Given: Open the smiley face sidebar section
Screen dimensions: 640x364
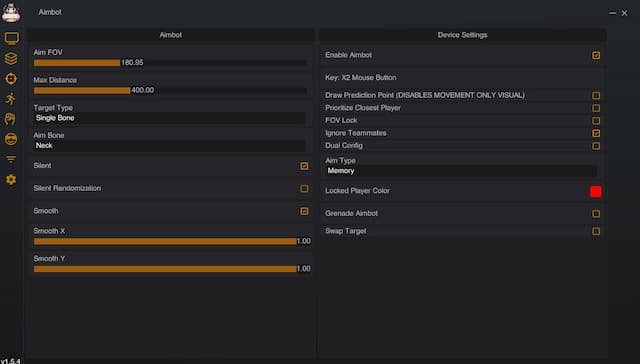Looking at the screenshot, I should point(11,139).
